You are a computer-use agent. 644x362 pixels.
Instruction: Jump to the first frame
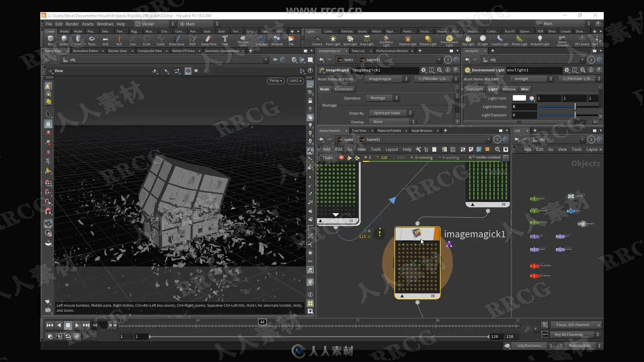50,325
